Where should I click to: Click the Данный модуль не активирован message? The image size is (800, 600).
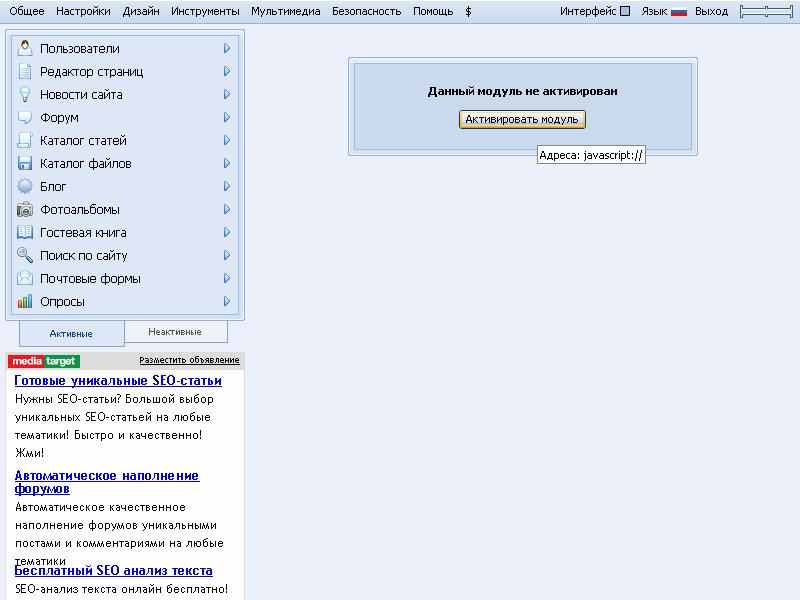pos(522,91)
